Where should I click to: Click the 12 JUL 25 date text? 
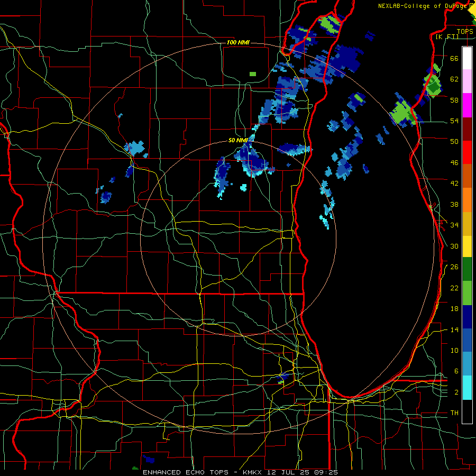point(289,472)
